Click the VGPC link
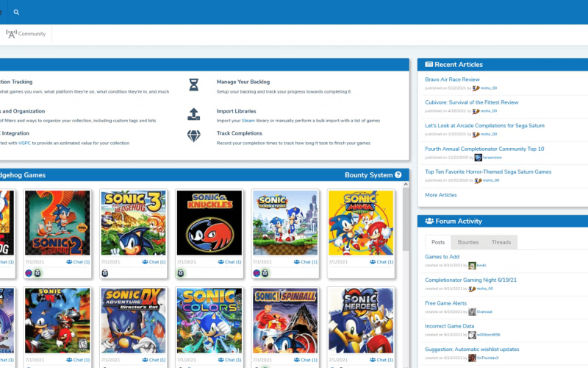This screenshot has height=368, width=588. click(x=24, y=144)
